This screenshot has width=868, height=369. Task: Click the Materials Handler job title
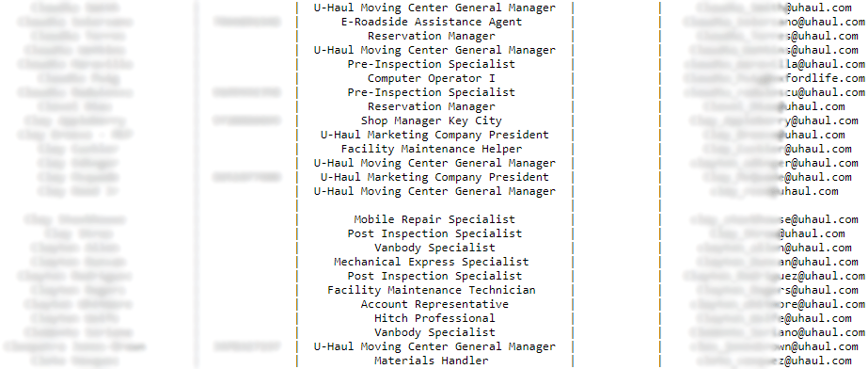[x=432, y=361]
